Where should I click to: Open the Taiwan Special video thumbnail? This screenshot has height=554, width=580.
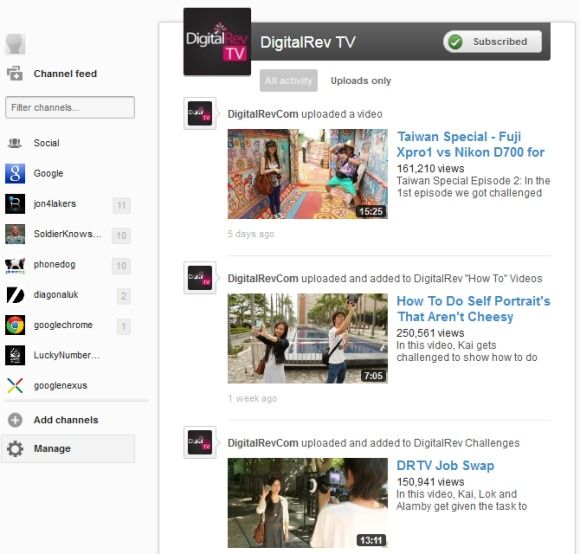(x=308, y=174)
